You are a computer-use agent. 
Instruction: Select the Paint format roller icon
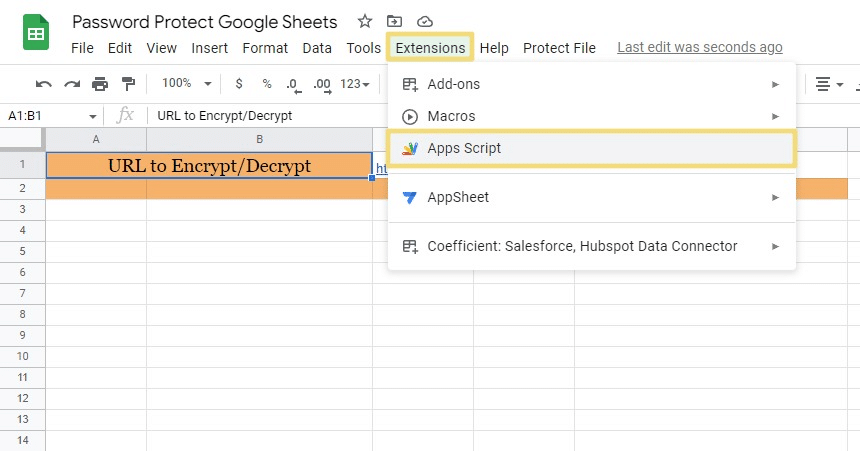point(128,84)
